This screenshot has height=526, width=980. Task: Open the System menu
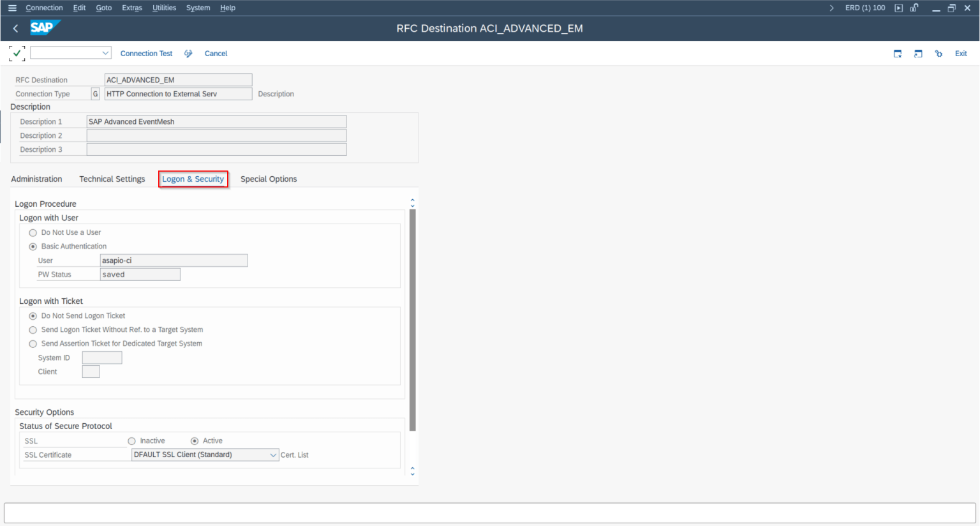[198, 8]
